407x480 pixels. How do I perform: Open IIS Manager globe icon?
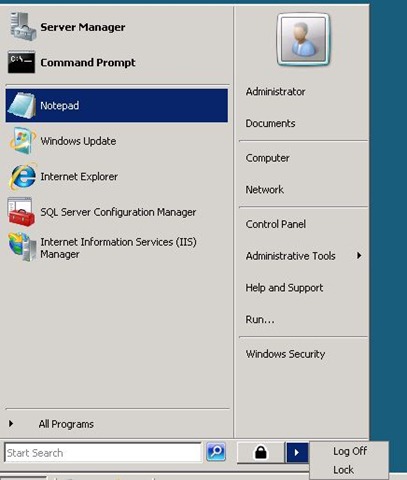pos(22,247)
